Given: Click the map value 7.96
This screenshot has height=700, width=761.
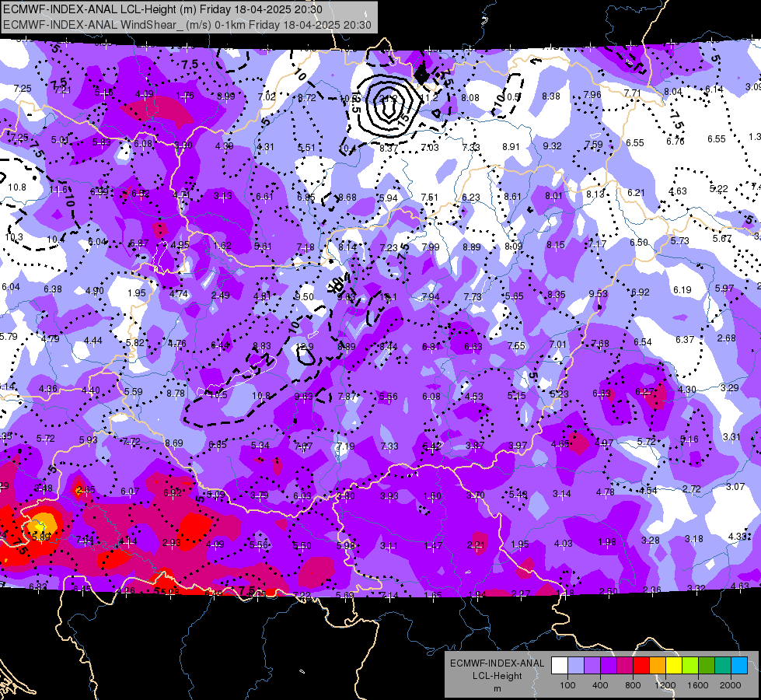Looking at the screenshot, I should pyautogui.click(x=592, y=94).
